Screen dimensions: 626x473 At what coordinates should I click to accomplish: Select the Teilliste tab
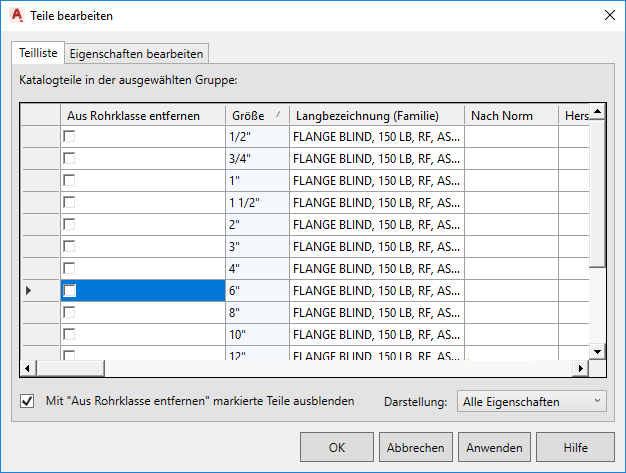click(x=38, y=53)
